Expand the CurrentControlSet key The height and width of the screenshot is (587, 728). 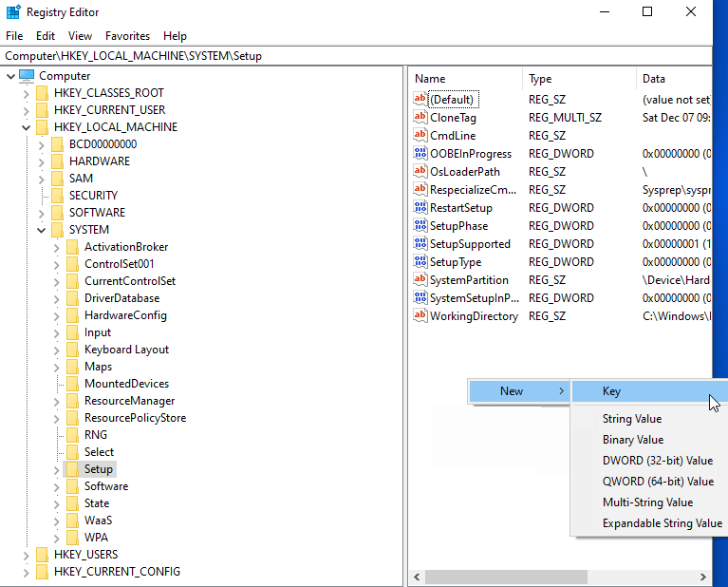coord(57,282)
